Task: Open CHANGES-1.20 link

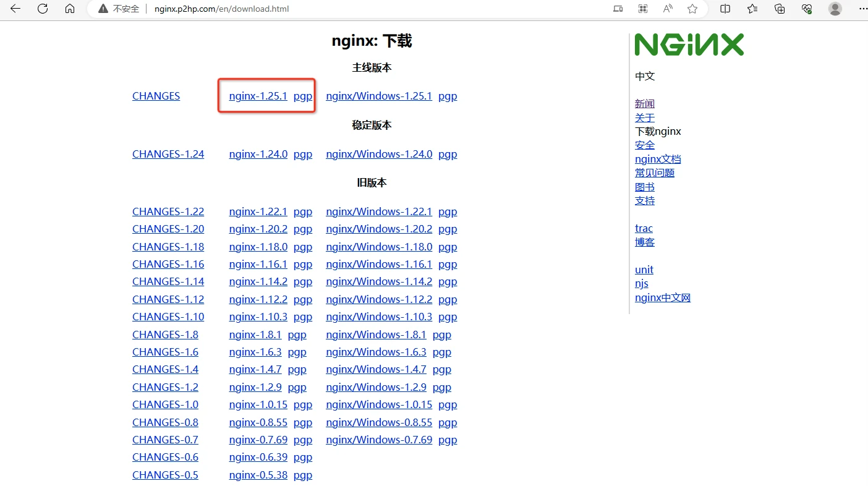Action: (168, 229)
